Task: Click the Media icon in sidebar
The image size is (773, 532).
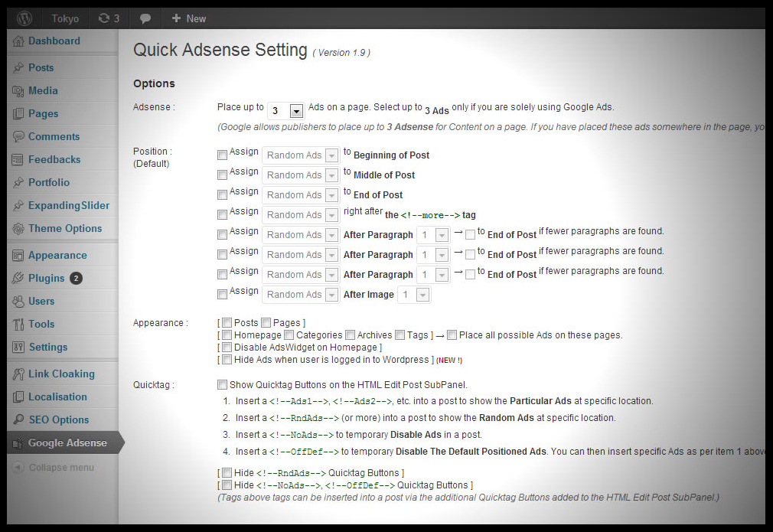Action: coord(18,91)
